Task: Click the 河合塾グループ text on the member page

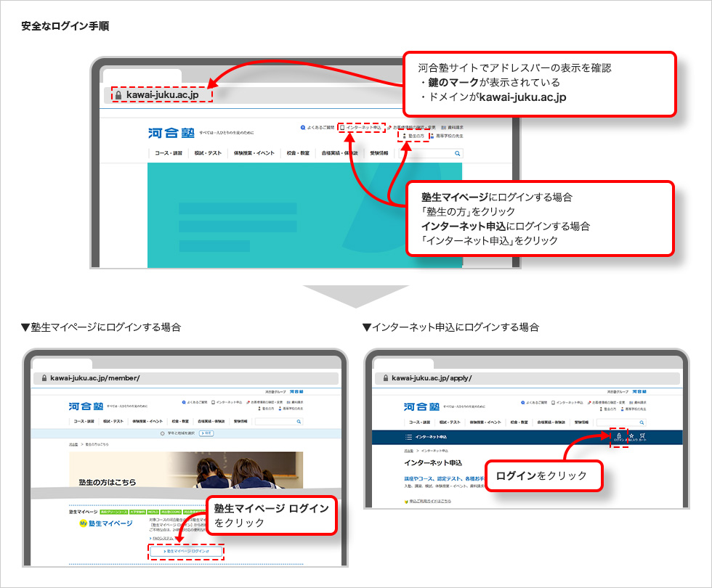Action: coord(275,391)
